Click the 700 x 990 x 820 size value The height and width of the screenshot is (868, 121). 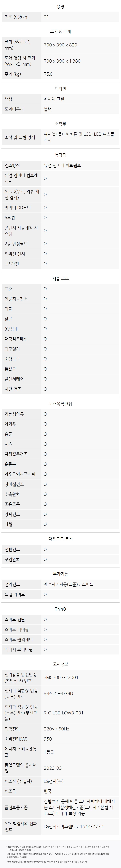tap(60, 45)
